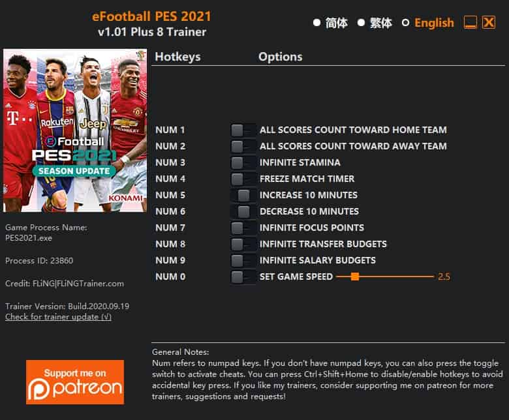
Task: Open the Support me on Patreon banner
Action: tap(75, 382)
